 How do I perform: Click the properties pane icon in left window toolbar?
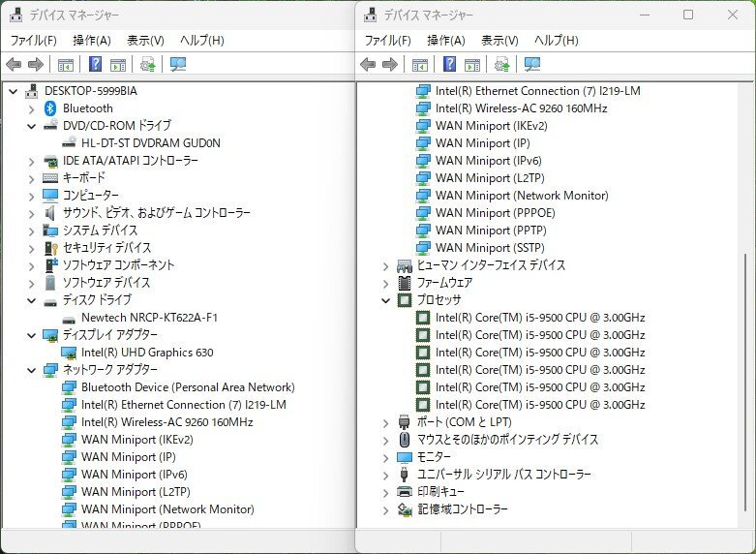tap(118, 65)
